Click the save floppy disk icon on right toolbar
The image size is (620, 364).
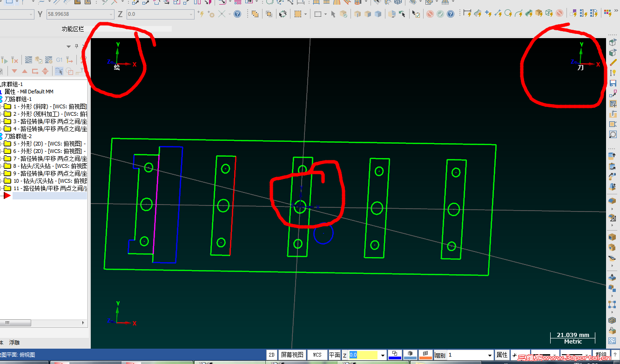coord(613,83)
